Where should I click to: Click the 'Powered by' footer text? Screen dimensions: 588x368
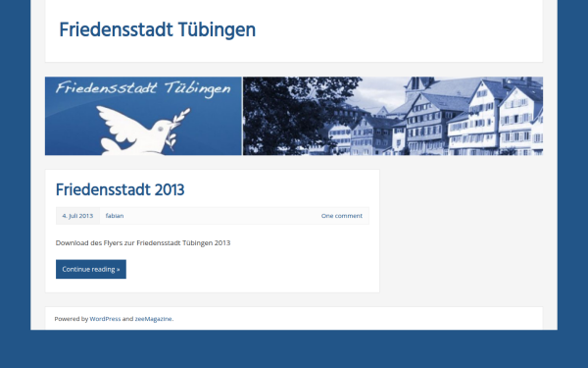coord(72,318)
